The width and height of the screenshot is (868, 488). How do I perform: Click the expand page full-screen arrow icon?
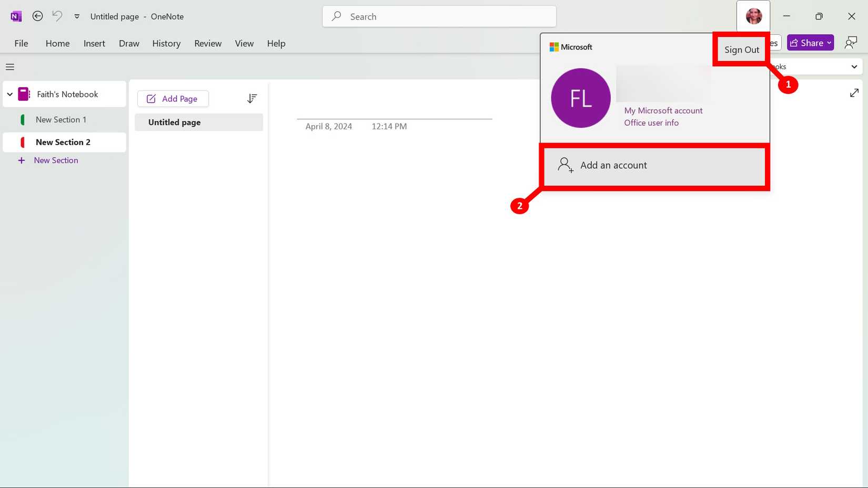click(854, 93)
